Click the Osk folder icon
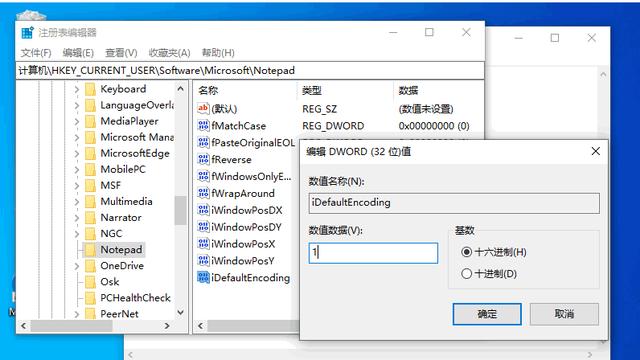640x360 pixels. (90, 282)
